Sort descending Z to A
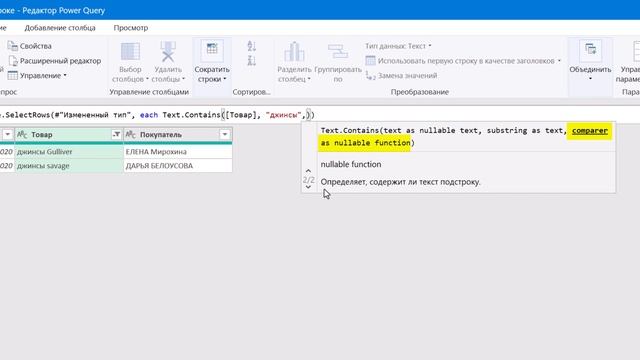640x360 pixels. click(x=251, y=61)
